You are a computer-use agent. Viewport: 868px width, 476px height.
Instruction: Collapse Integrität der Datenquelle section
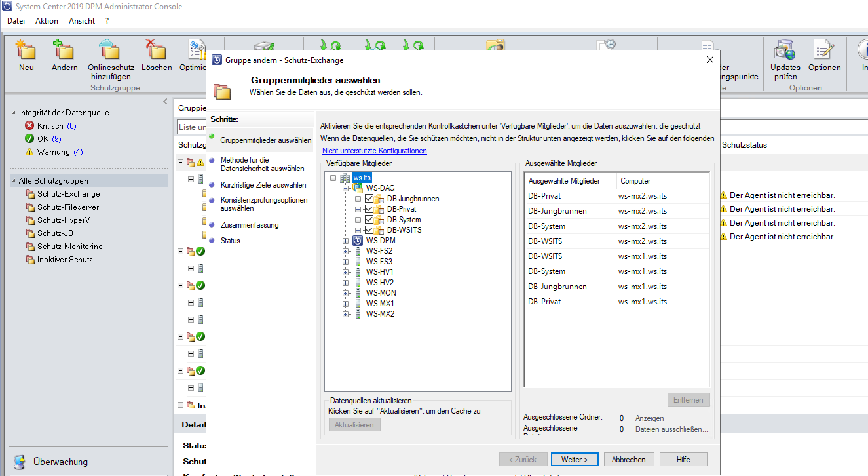pyautogui.click(x=14, y=113)
